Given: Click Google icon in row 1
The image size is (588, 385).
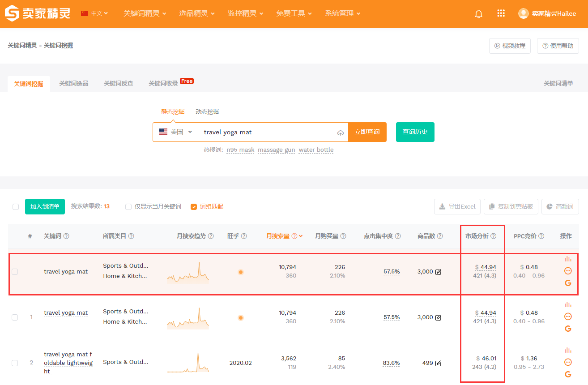Looking at the screenshot, I should 568,329.
